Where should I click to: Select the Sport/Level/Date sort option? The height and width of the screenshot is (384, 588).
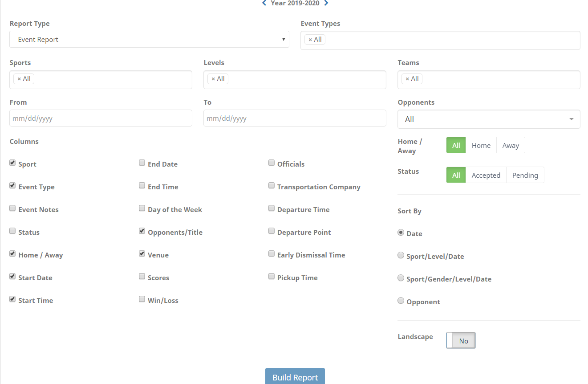pyautogui.click(x=401, y=255)
